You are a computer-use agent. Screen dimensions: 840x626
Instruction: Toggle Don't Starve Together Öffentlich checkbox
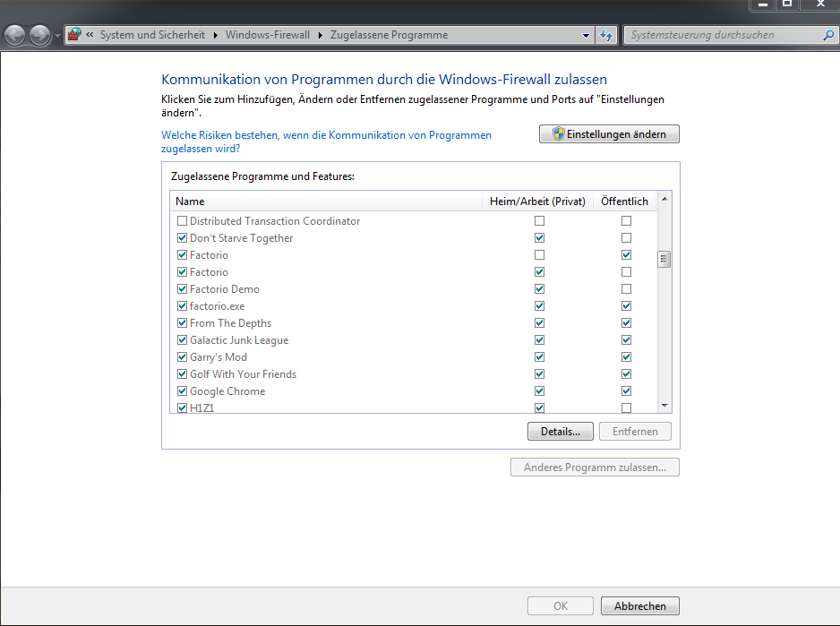coord(626,238)
